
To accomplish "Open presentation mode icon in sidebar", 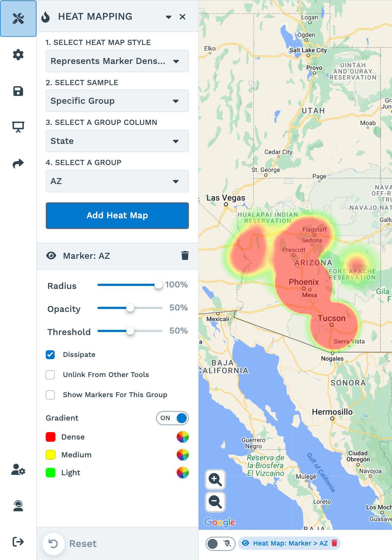I will coord(18,127).
